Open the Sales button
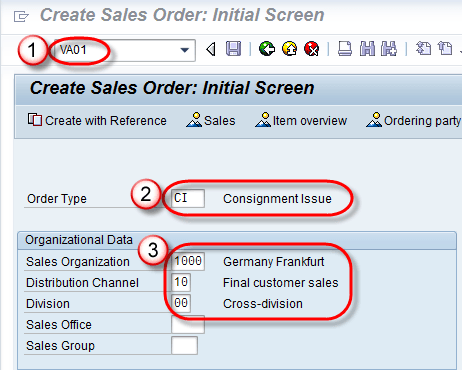The height and width of the screenshot is (370, 462). click(211, 120)
